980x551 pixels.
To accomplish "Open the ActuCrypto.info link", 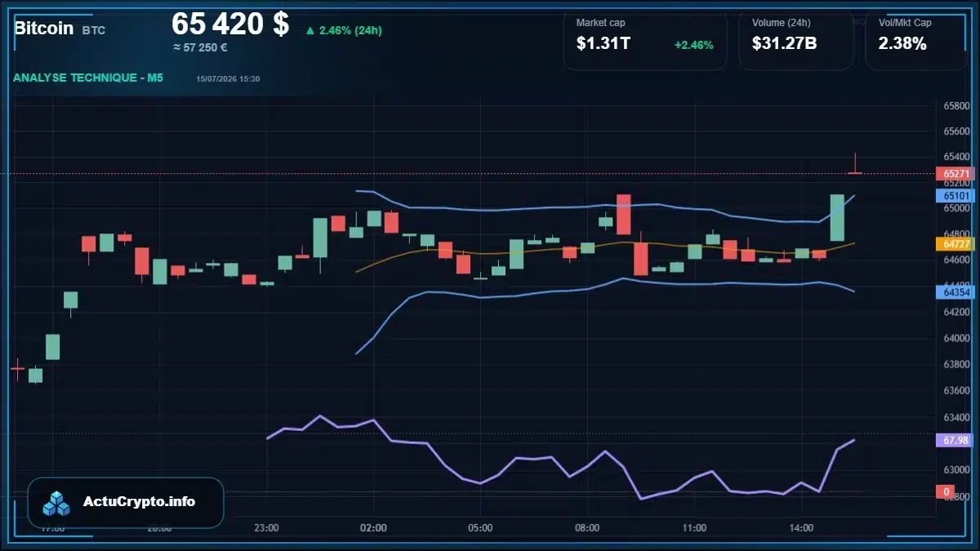I will click(x=140, y=502).
